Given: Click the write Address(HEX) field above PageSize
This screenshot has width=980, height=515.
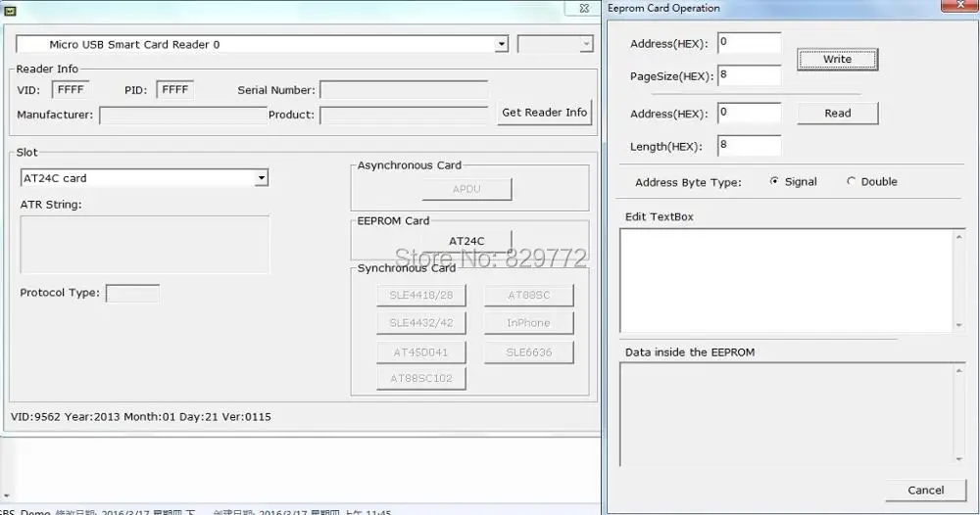Looking at the screenshot, I should point(750,42).
